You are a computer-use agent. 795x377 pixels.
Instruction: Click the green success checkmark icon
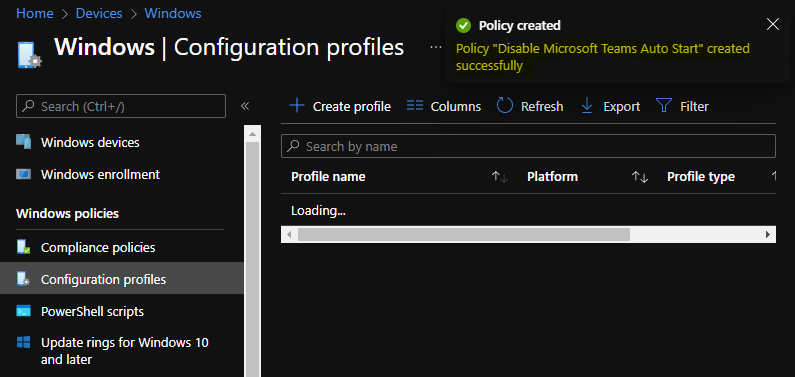(x=462, y=25)
